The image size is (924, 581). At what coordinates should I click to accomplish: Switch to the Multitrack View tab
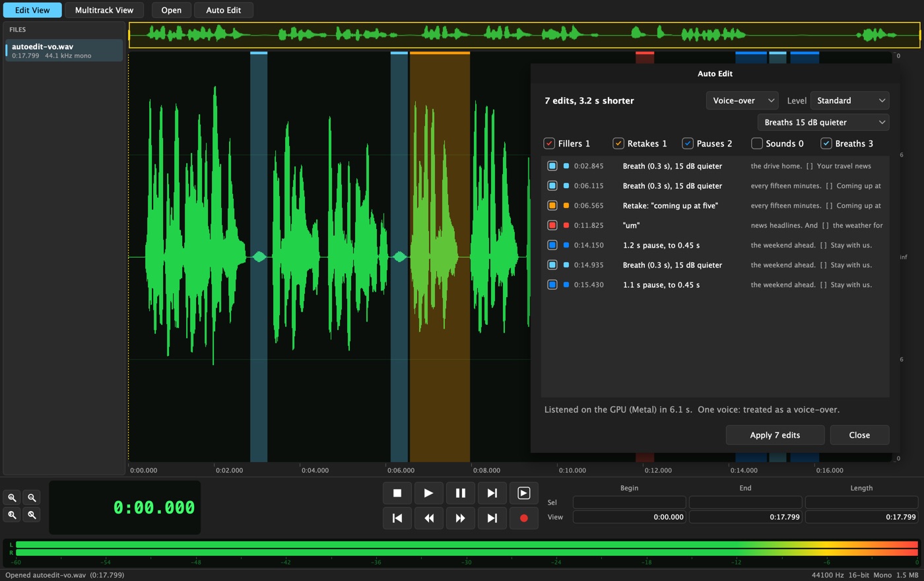coord(104,10)
